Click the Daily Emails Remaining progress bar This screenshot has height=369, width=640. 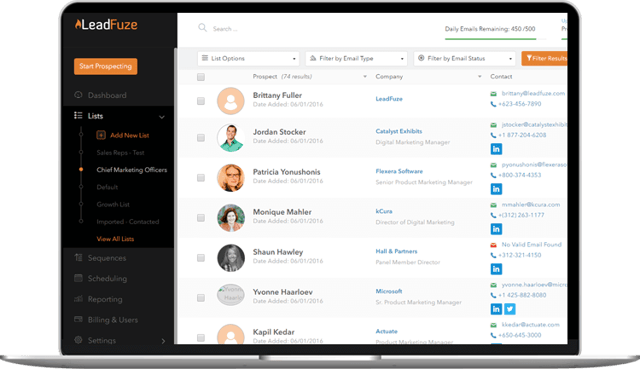[496, 39]
